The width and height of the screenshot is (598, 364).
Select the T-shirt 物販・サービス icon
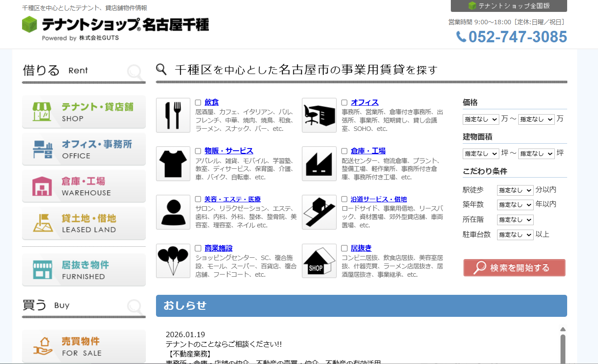tap(173, 163)
